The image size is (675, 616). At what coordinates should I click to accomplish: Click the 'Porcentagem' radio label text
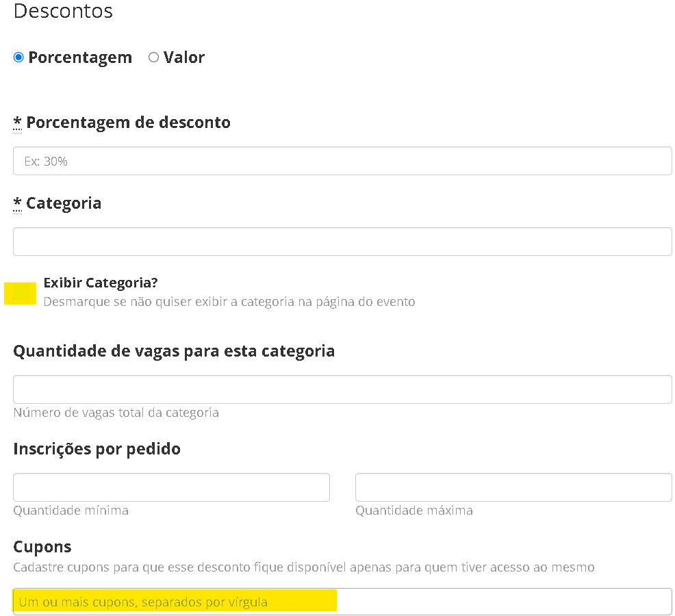tap(80, 57)
